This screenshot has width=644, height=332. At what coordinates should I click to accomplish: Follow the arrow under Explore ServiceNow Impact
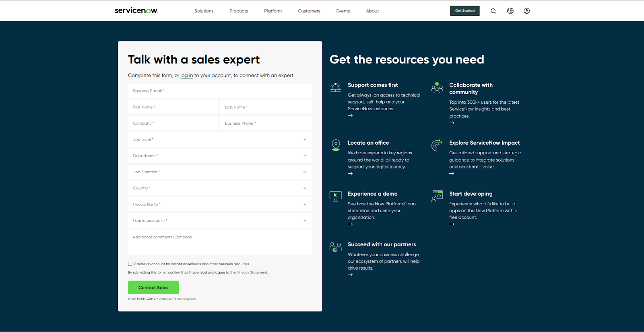pyautogui.click(x=452, y=174)
